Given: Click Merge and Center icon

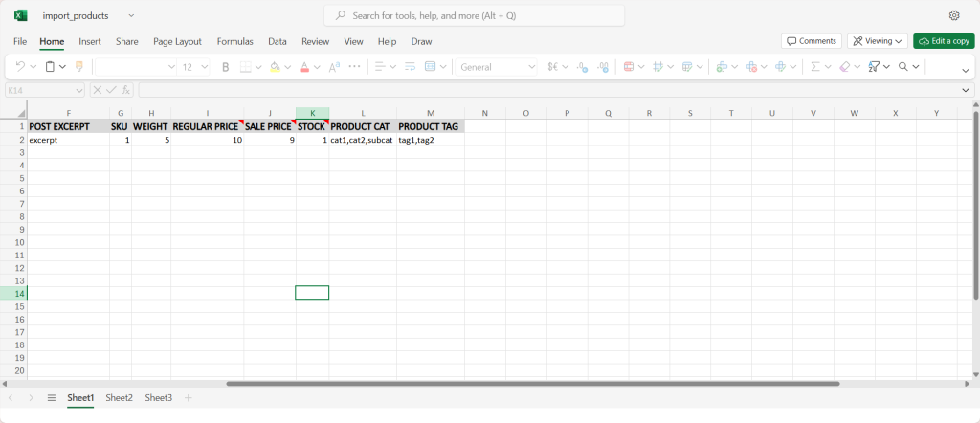Looking at the screenshot, I should [430, 67].
